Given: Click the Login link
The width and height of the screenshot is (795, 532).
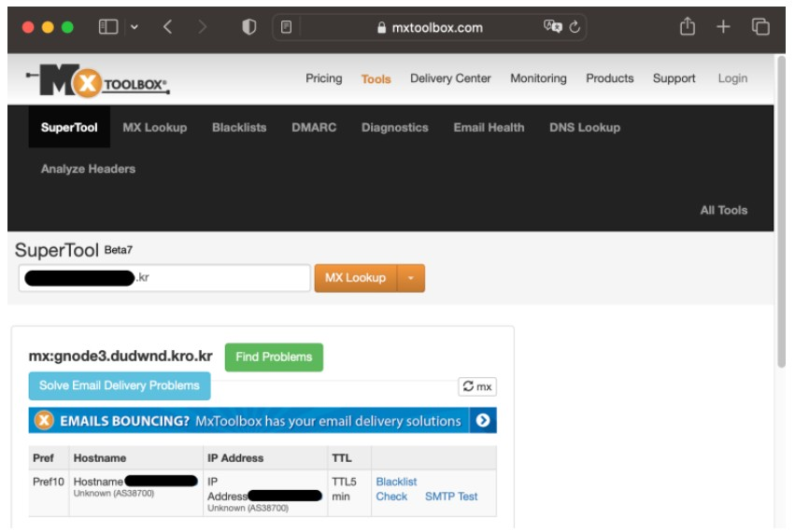Looking at the screenshot, I should tap(732, 78).
